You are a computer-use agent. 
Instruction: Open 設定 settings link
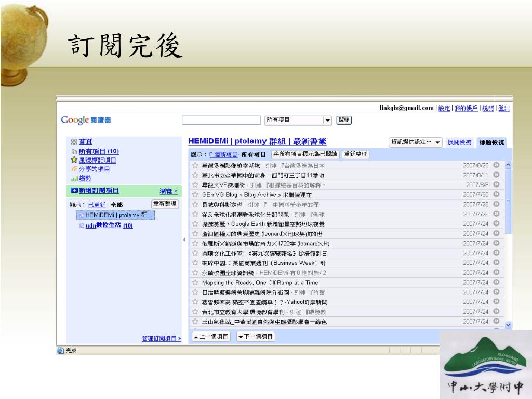point(444,108)
